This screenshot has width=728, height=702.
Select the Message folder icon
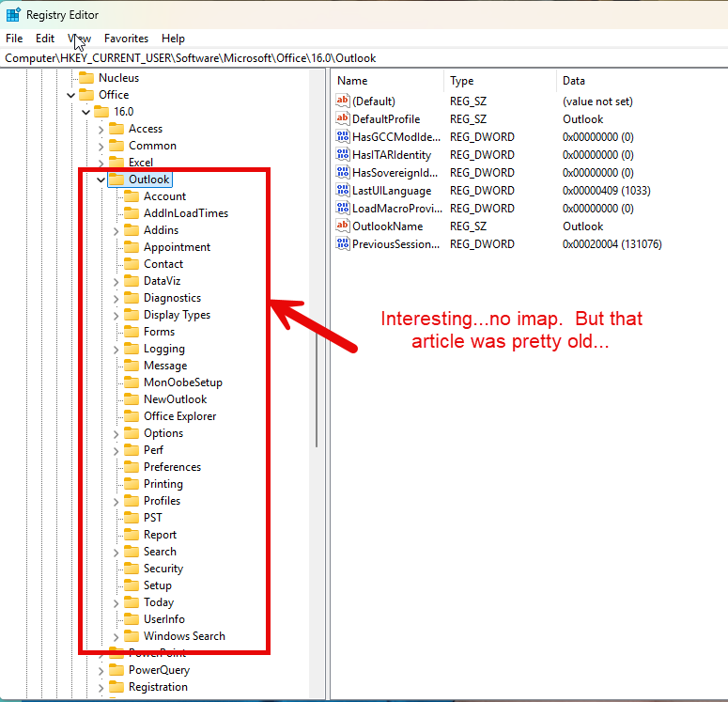tap(132, 366)
